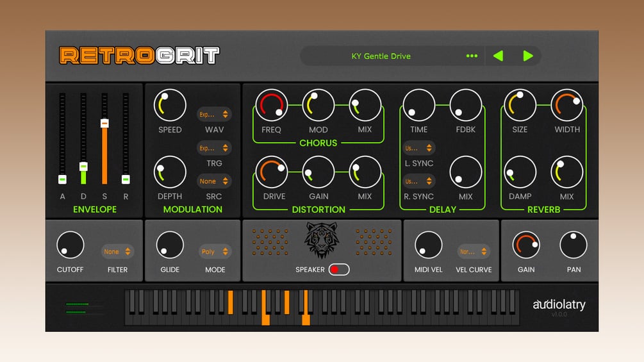644x362 pixels.
Task: Open the VEL CURVE dropdown
Action: [x=473, y=252]
